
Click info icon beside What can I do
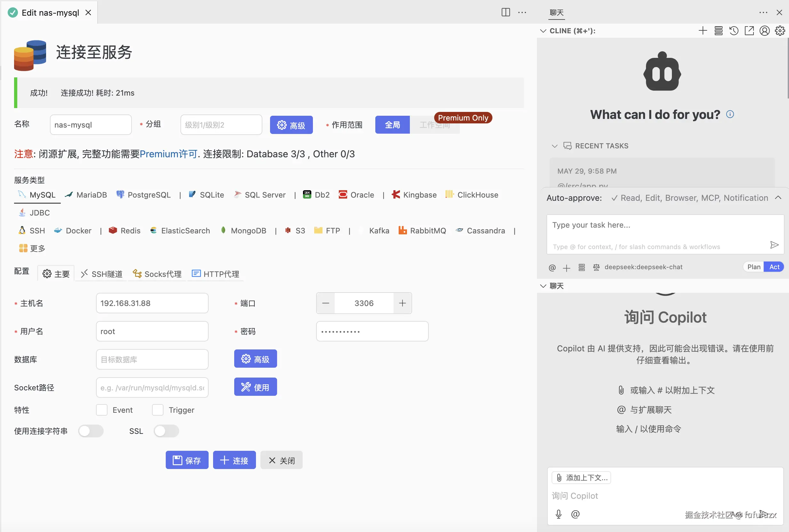(x=730, y=114)
